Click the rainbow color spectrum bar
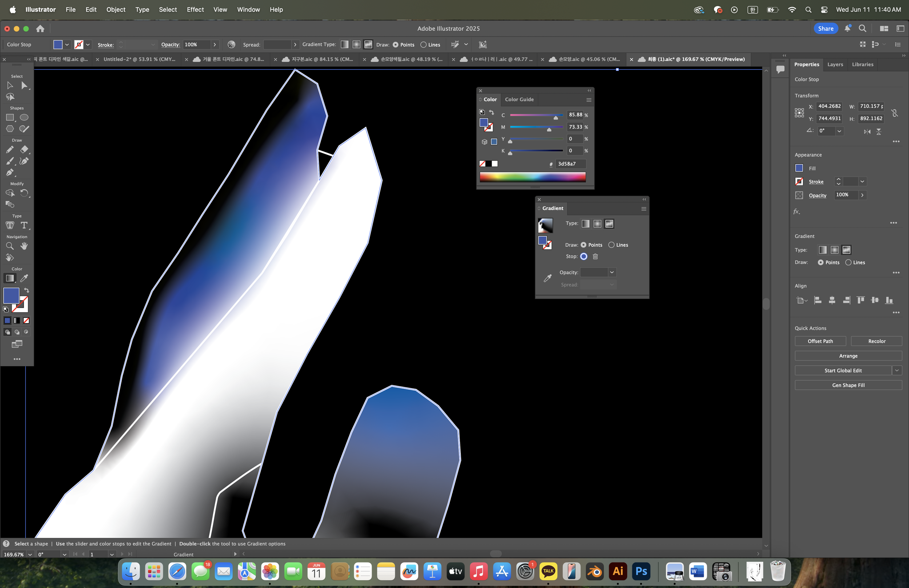Viewport: 909px width, 588px height. pyautogui.click(x=532, y=177)
